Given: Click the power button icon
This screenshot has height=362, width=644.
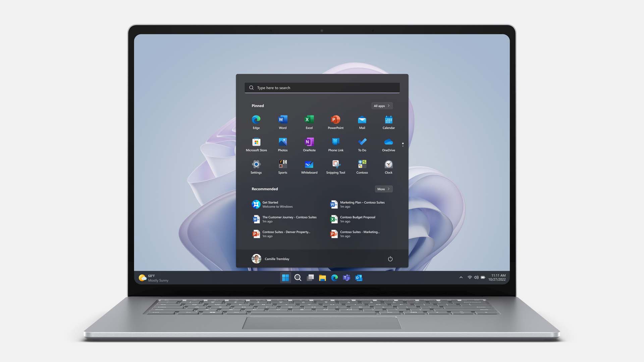Looking at the screenshot, I should point(390,258).
